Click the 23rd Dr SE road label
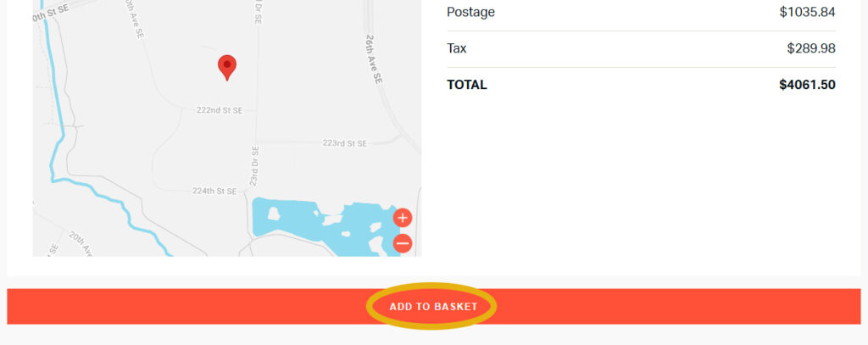The image size is (868, 345). pyautogui.click(x=253, y=164)
